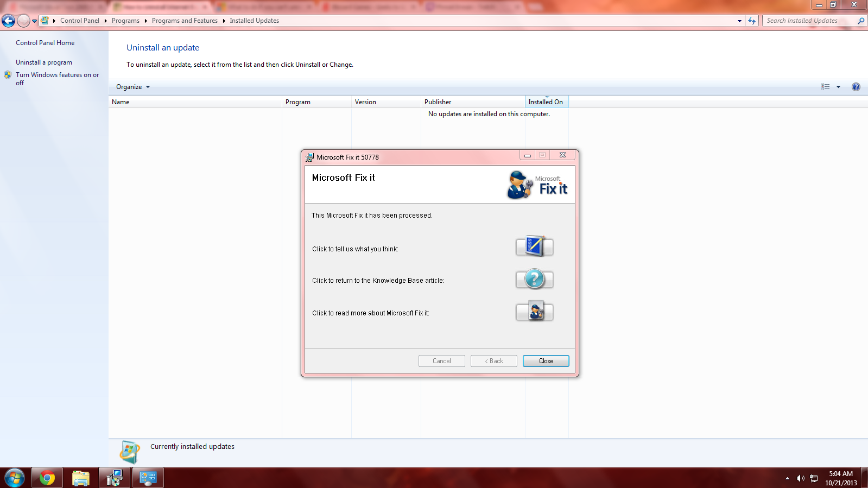Go back with the Control Panel back arrow

click(8, 21)
